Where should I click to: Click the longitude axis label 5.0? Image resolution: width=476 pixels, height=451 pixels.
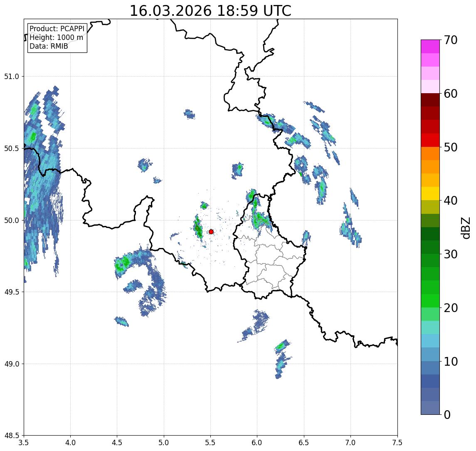click(164, 443)
